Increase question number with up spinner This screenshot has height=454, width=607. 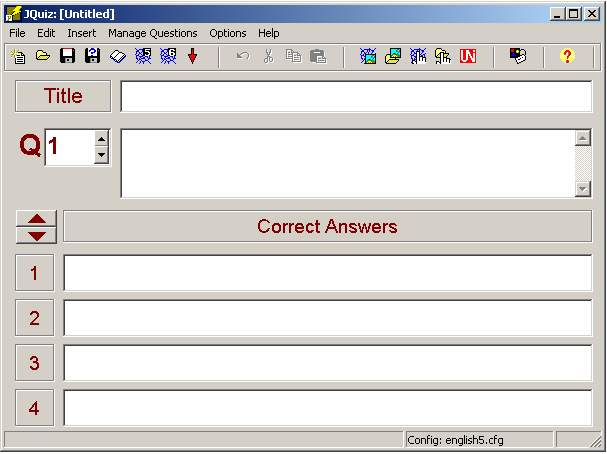(101, 139)
